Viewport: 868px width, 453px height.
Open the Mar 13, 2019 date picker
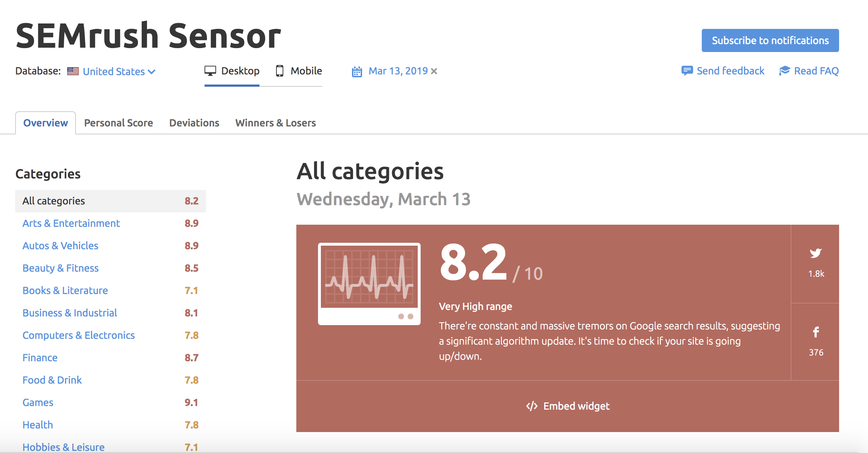(x=398, y=71)
